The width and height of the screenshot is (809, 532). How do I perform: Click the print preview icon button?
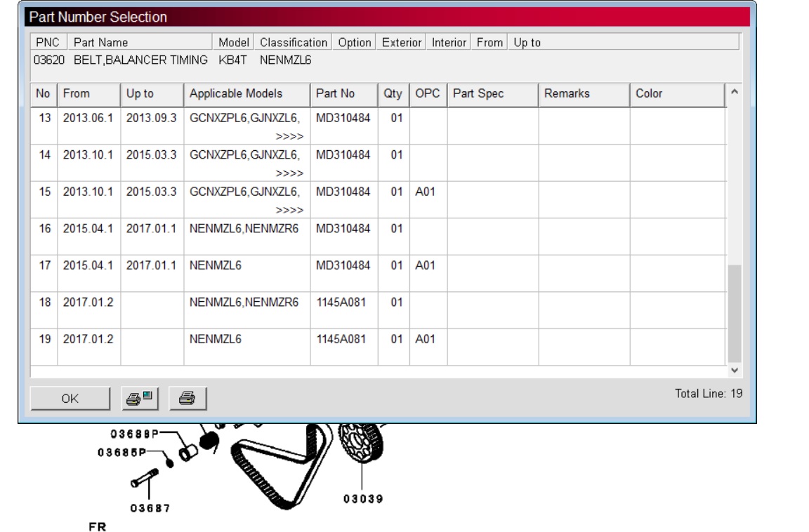point(140,399)
